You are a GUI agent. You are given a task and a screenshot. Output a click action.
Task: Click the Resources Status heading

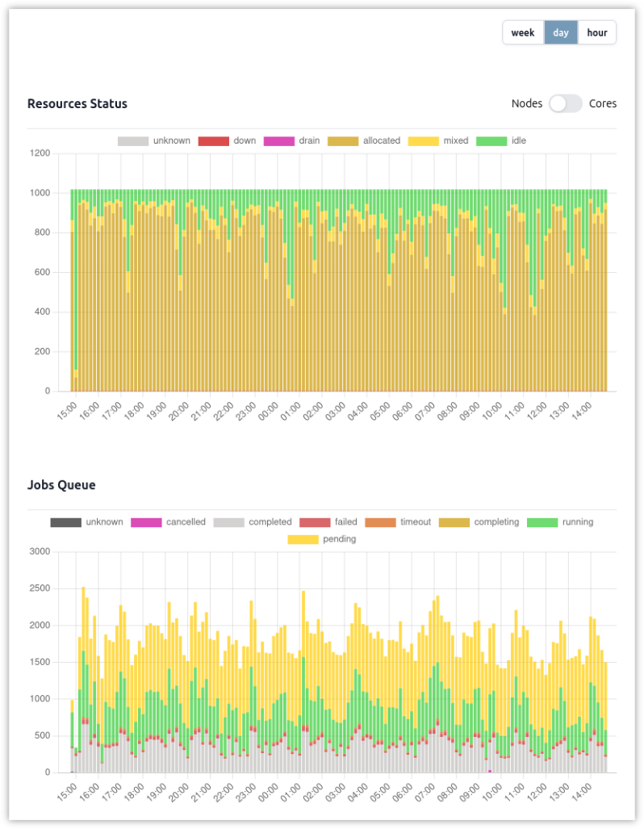[77, 103]
